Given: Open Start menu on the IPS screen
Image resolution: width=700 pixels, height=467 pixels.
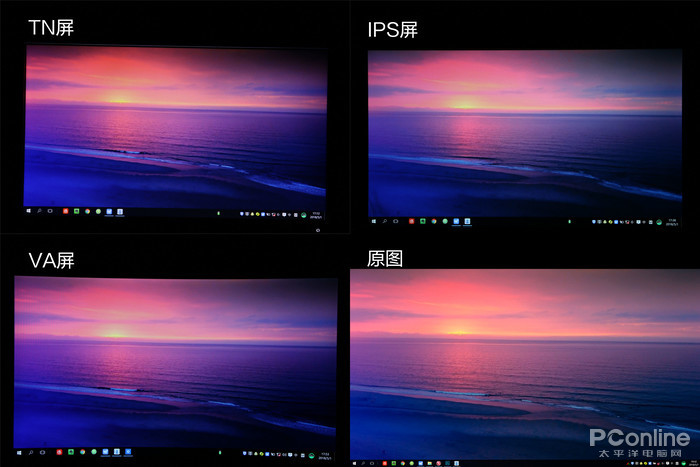Looking at the screenshot, I should pos(374,221).
